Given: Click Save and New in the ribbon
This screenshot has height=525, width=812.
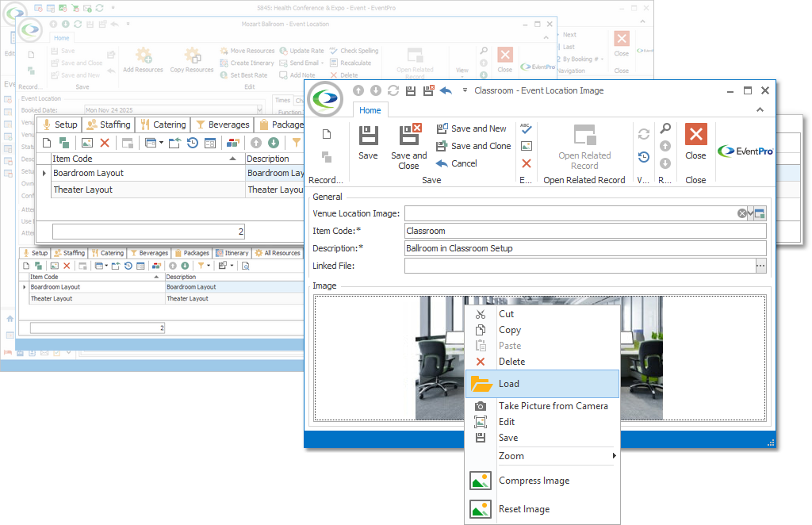Looking at the screenshot, I should pyautogui.click(x=471, y=128).
